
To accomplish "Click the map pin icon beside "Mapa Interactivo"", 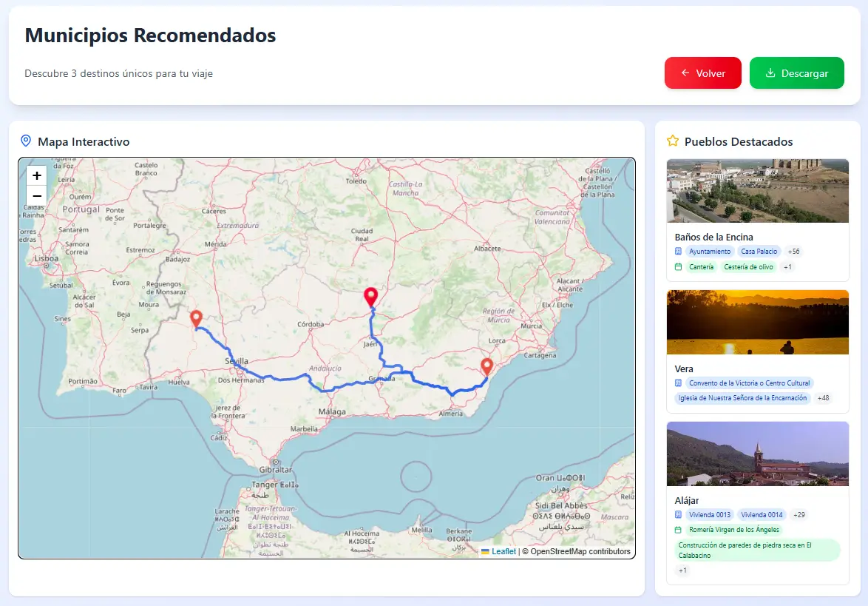I will click(x=26, y=141).
